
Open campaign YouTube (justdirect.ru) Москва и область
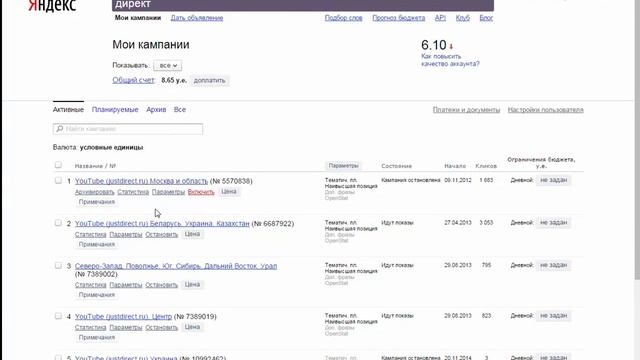[x=141, y=181]
